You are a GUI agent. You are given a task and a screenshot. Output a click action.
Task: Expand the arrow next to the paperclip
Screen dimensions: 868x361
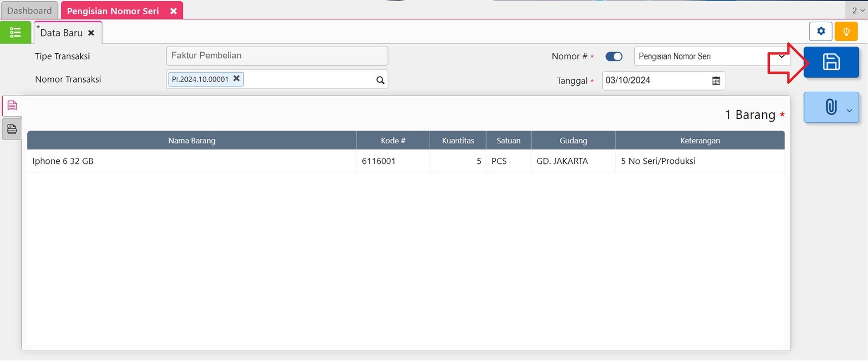(x=849, y=111)
